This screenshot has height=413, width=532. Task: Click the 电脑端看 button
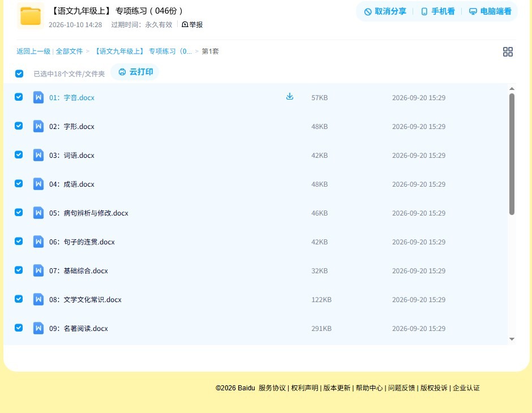pos(490,11)
